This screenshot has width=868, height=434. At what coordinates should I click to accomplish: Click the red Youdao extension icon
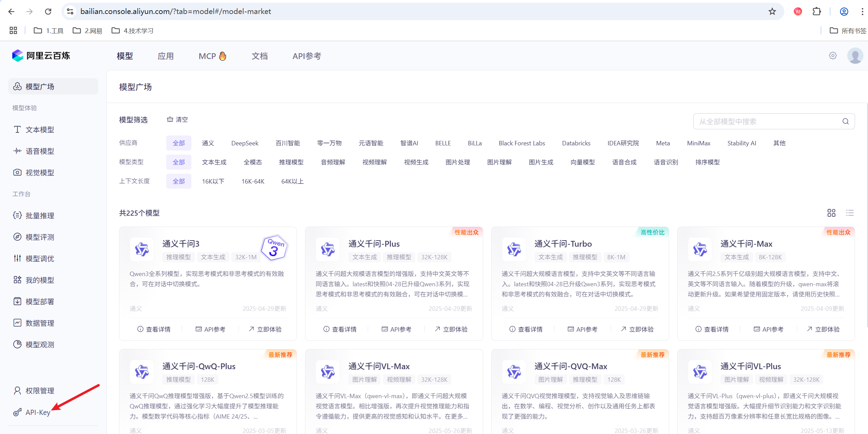click(798, 12)
